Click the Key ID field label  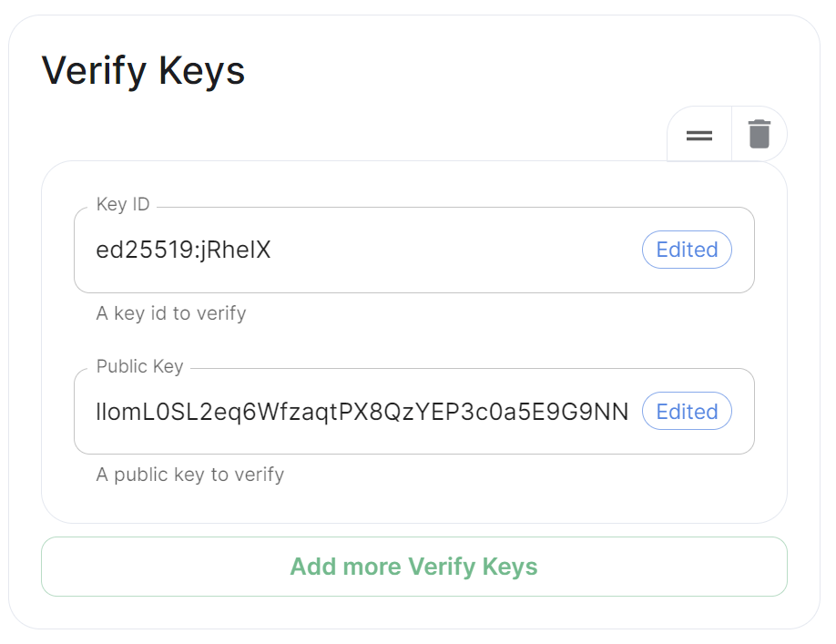pyautogui.click(x=123, y=204)
